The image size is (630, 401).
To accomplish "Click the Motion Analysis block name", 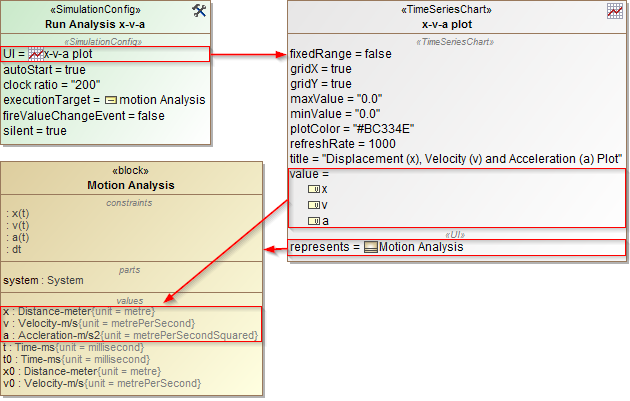I will pos(131,185).
